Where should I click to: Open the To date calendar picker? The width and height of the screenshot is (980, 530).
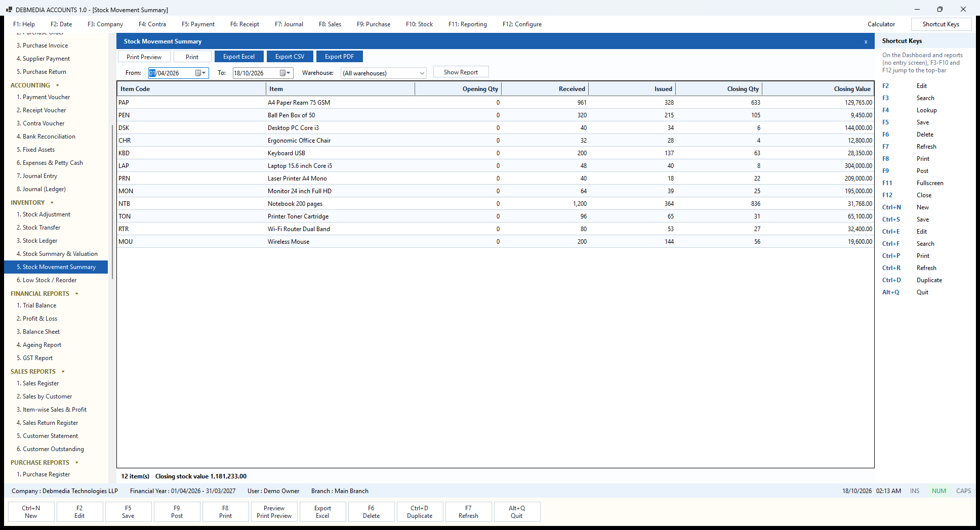285,73
